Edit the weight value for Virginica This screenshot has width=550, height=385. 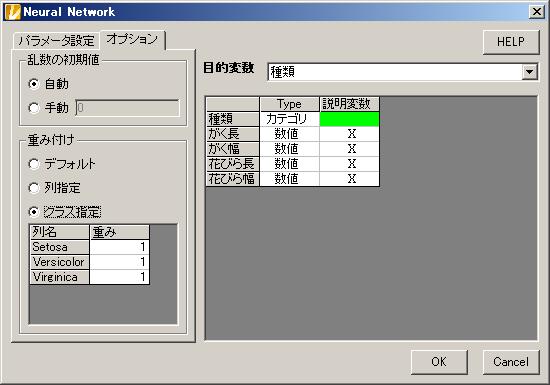pos(120,277)
